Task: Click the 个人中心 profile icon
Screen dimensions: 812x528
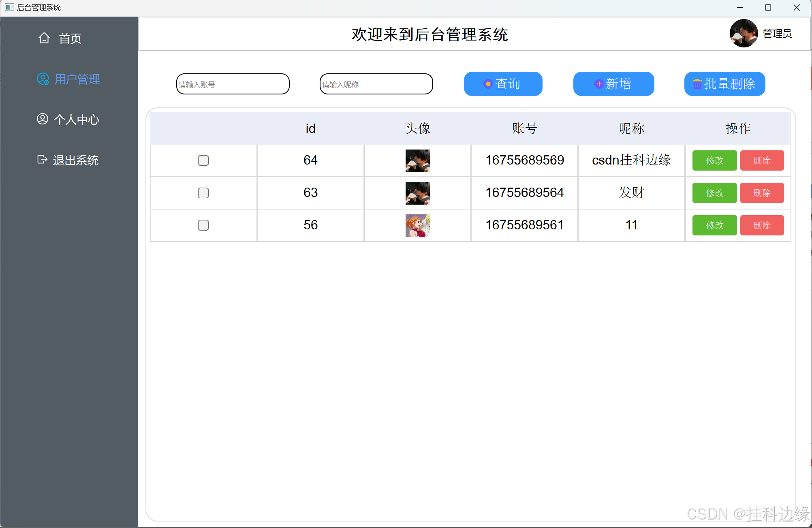Action: tap(43, 119)
